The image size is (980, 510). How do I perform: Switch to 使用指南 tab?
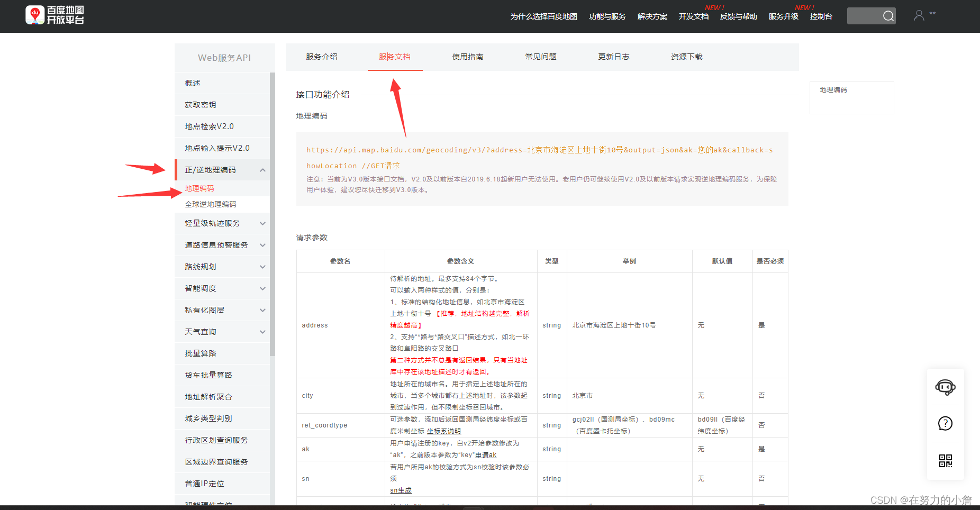pyautogui.click(x=468, y=57)
